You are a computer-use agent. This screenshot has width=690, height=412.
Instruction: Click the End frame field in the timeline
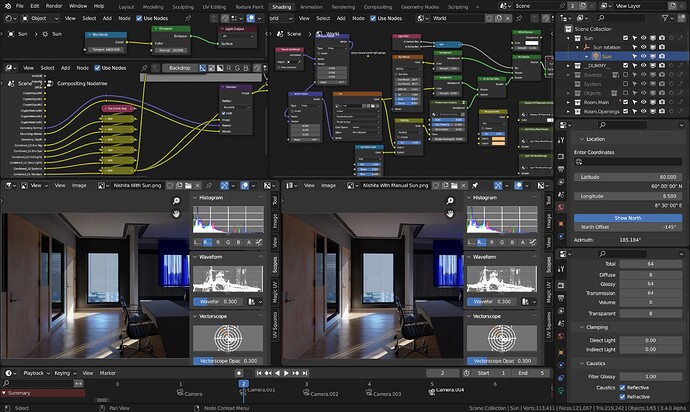click(x=531, y=373)
